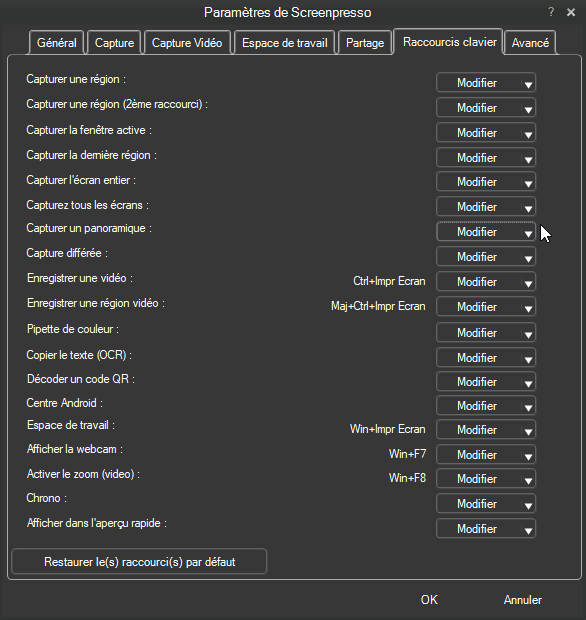The height and width of the screenshot is (620, 586).
Task: Switch to the Général tab
Action: 57,43
